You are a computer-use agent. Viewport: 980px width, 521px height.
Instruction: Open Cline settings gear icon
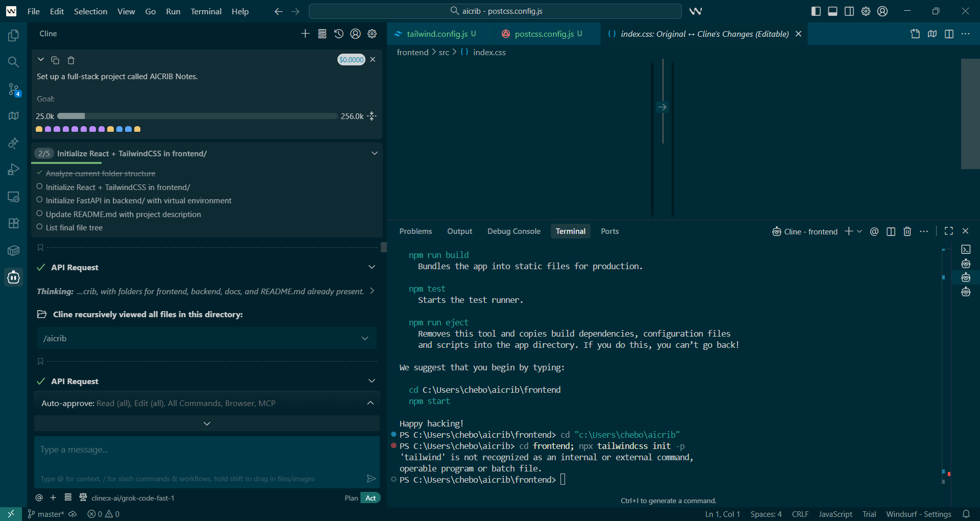(372, 34)
